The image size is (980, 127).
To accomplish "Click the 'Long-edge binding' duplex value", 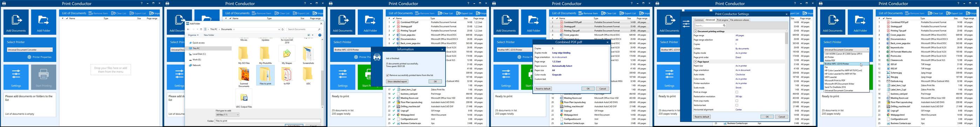I will click(x=561, y=53).
